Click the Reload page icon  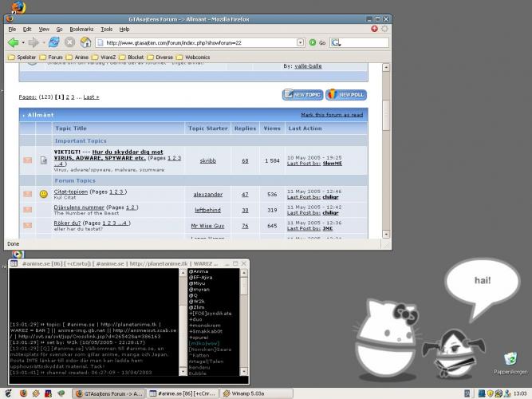(54, 42)
